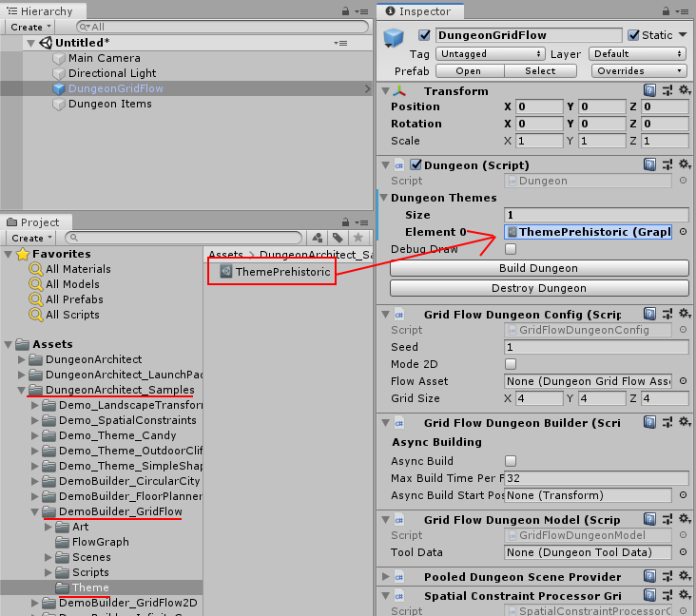Click Async Build Start Pos object picker
Viewport: 696px width, 616px height.
[x=683, y=495]
